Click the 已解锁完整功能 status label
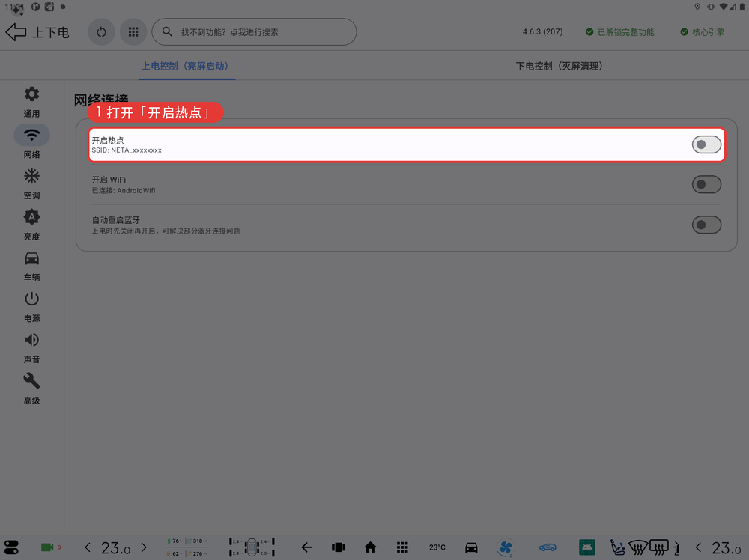Viewport: 749px width, 560px height. (x=620, y=32)
